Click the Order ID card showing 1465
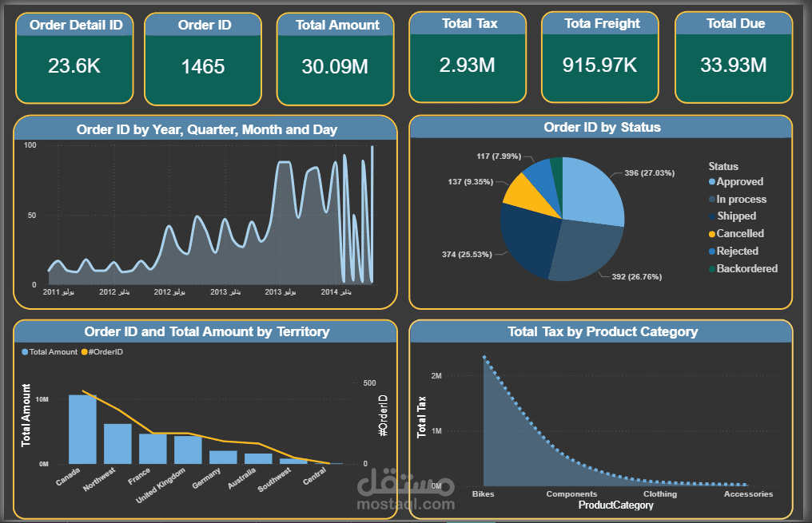Image resolution: width=812 pixels, height=523 pixels. pyautogui.click(x=203, y=57)
